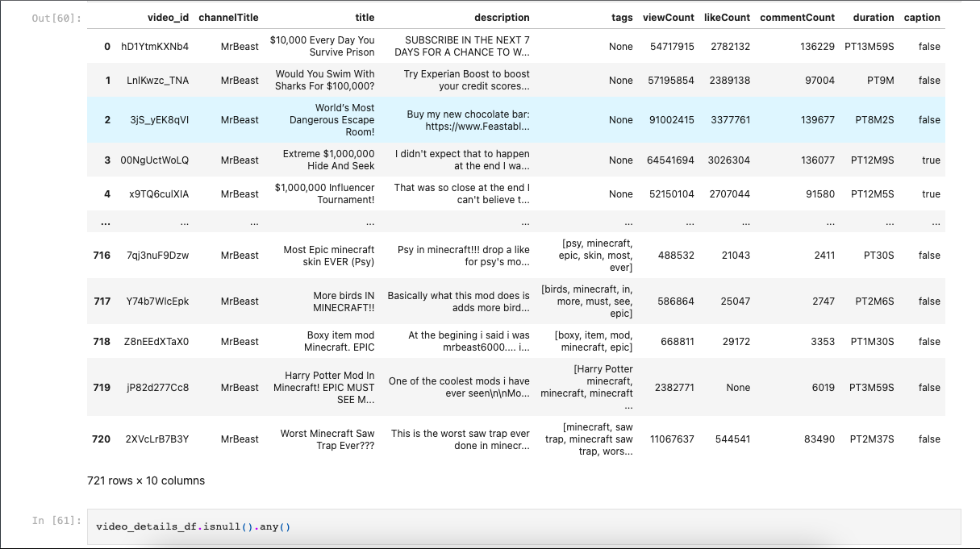Click the viewCount column header
The height and width of the screenshot is (549, 980).
click(668, 17)
